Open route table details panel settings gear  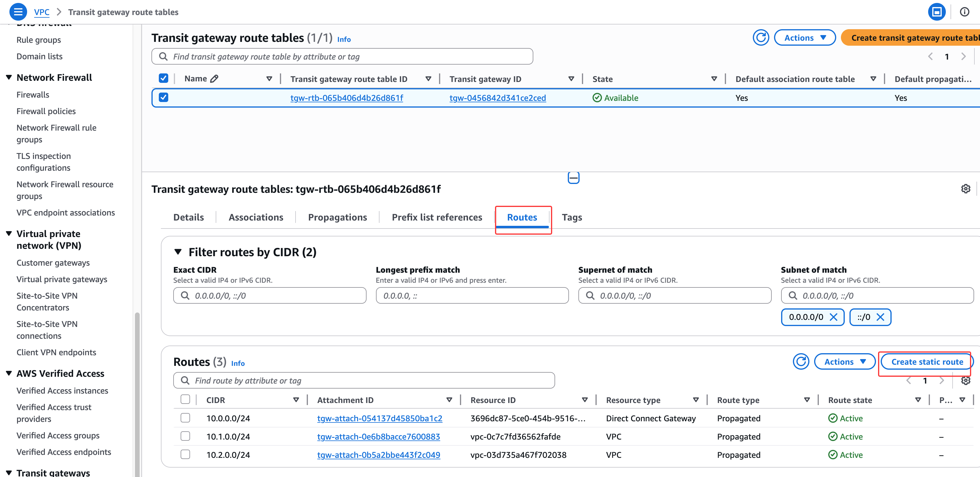966,189
